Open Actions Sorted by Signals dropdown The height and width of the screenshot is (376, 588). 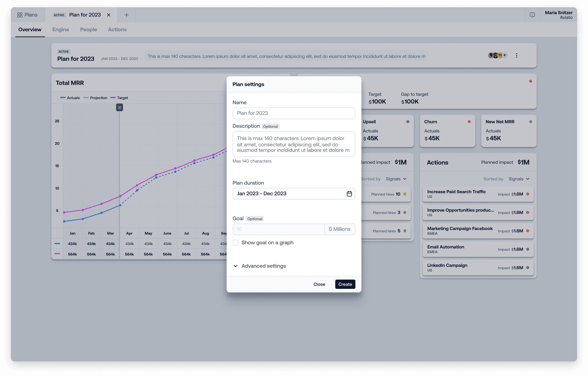[519, 179]
